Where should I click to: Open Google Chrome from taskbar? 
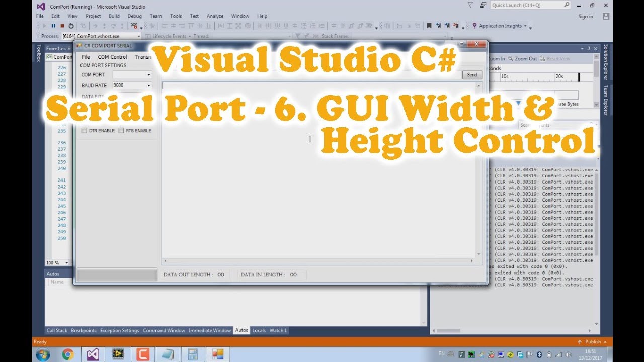[x=68, y=354]
